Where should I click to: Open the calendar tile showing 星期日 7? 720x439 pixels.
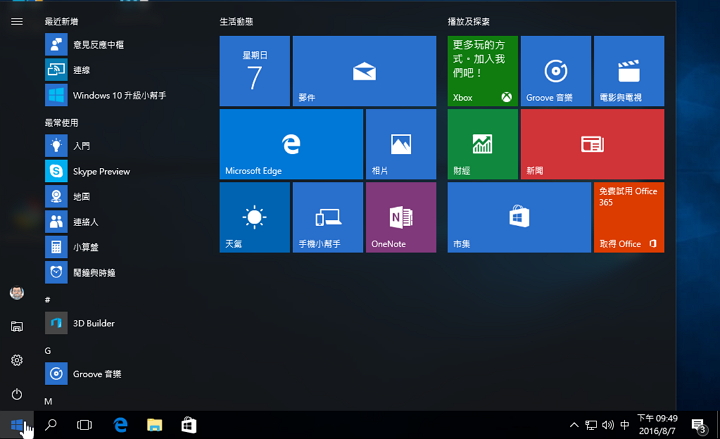tap(255, 71)
